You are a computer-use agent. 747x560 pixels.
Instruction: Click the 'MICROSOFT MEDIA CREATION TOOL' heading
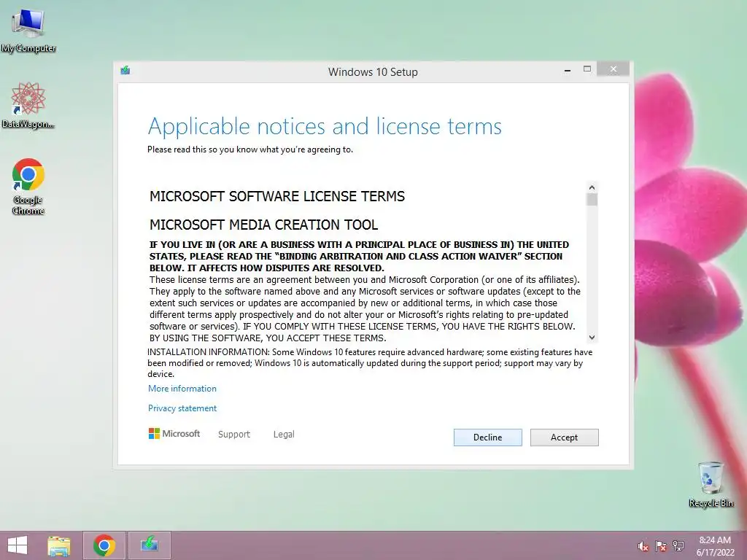coord(263,225)
